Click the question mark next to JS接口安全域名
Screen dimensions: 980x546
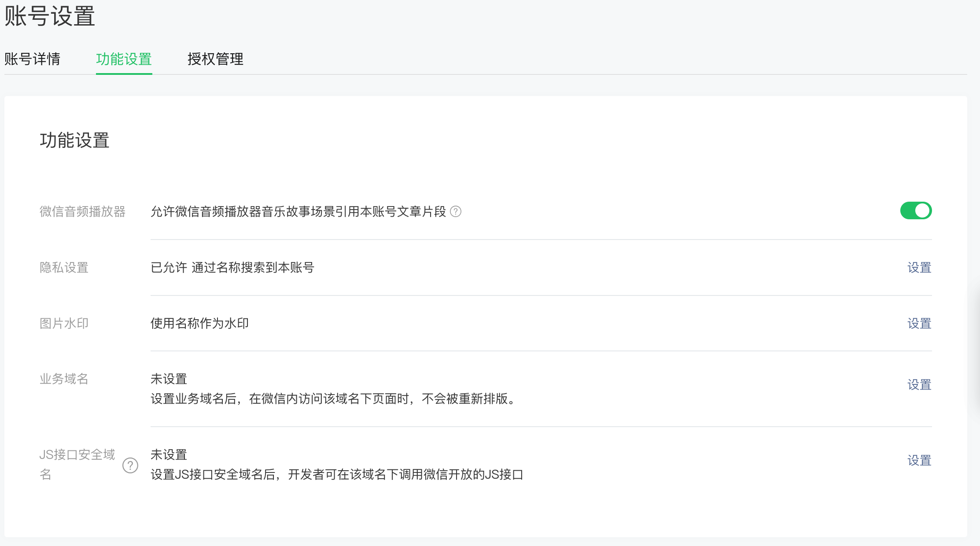click(130, 465)
